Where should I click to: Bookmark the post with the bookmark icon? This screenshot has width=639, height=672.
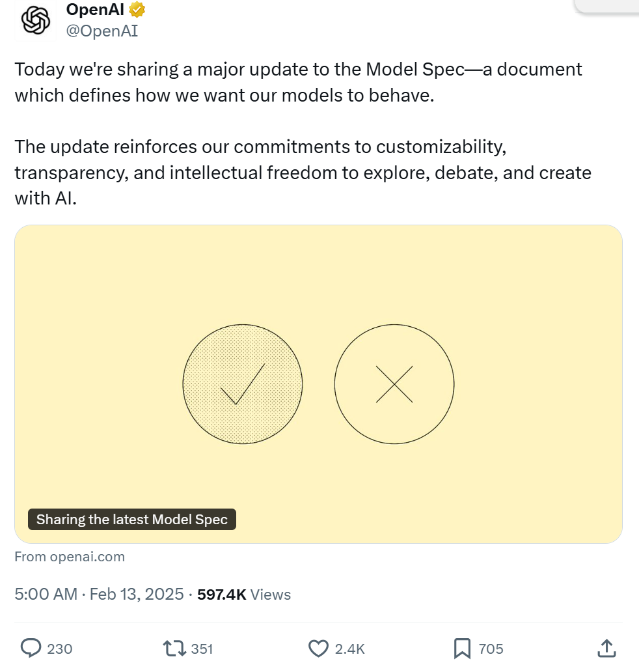click(x=461, y=648)
